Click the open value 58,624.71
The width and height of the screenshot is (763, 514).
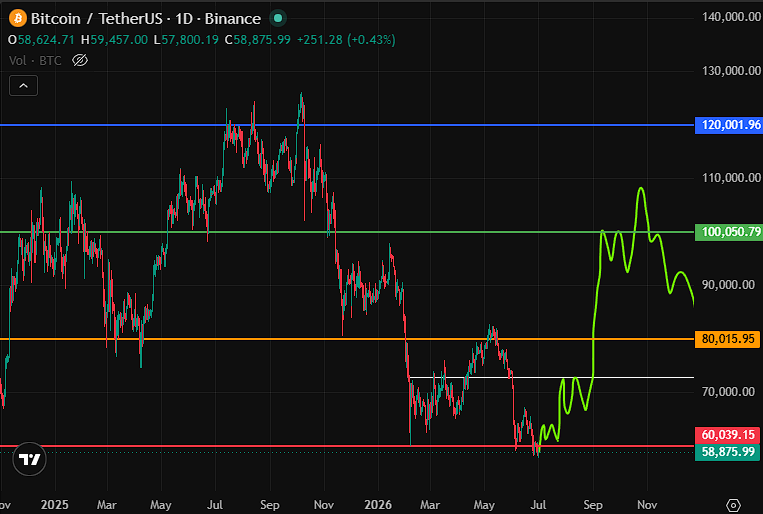point(46,40)
